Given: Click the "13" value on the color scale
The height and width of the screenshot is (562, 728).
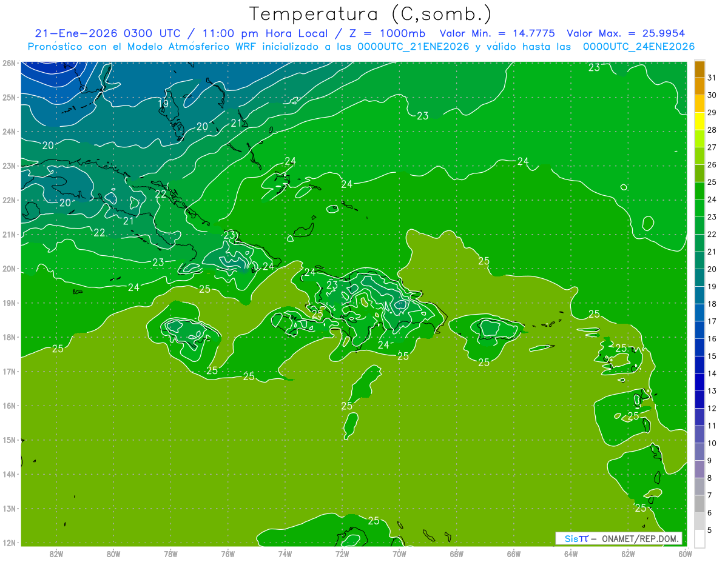Looking at the screenshot, I should (x=712, y=390).
